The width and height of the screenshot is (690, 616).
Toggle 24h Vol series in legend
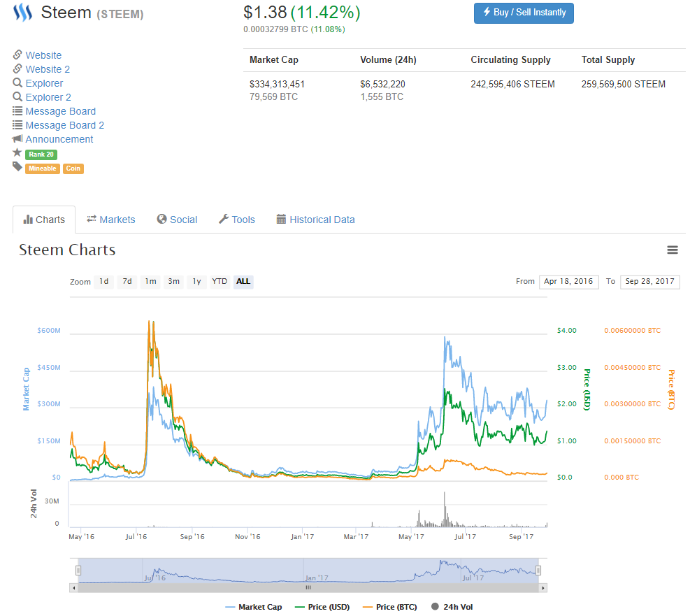[x=452, y=607]
